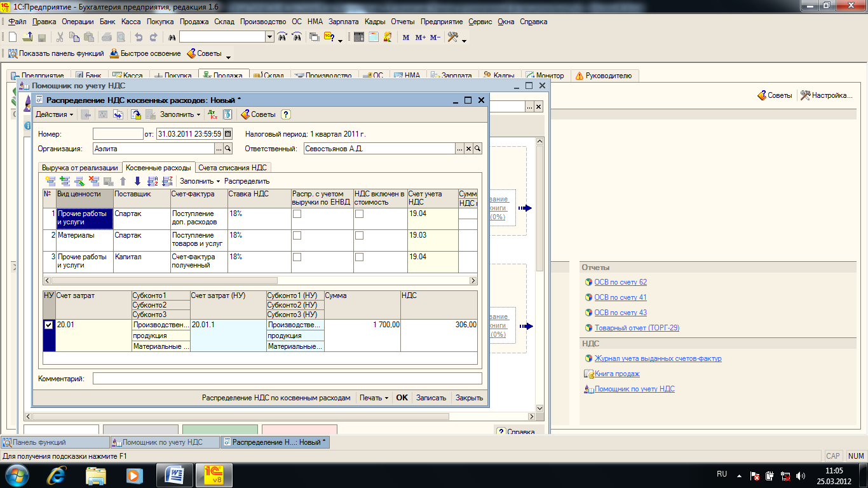Image resolution: width=868 pixels, height=488 pixels.
Task: Delete current row with red X icon
Action: 94,181
